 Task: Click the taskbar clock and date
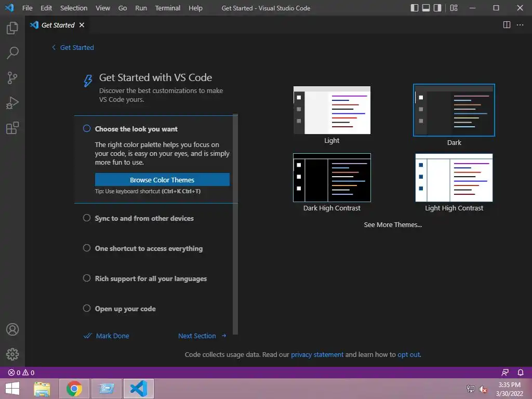(509, 389)
